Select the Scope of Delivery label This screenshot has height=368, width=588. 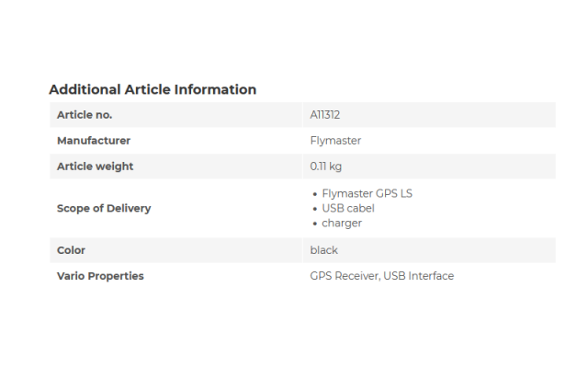coord(104,209)
